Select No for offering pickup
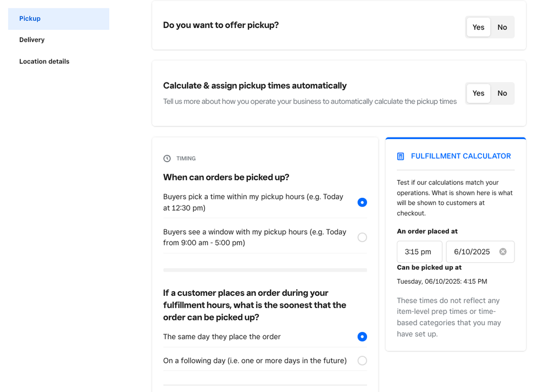This screenshot has height=392, width=549. click(502, 27)
